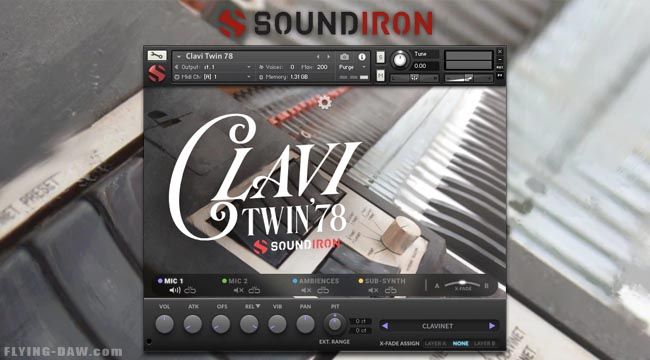Screen dimensions: 650x360
Task: Load next instrument with right arrow in header
Action: coord(329,57)
